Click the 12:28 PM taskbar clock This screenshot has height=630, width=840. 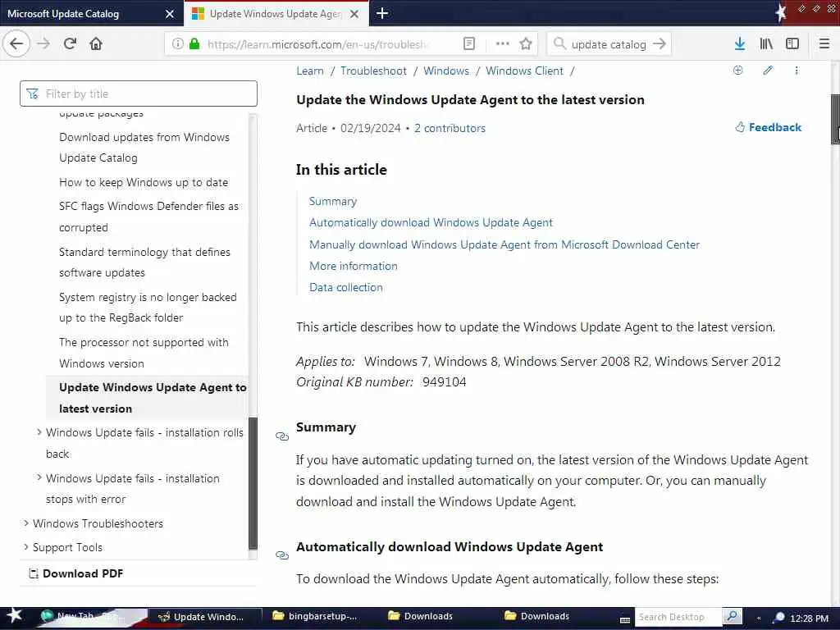coord(809,619)
